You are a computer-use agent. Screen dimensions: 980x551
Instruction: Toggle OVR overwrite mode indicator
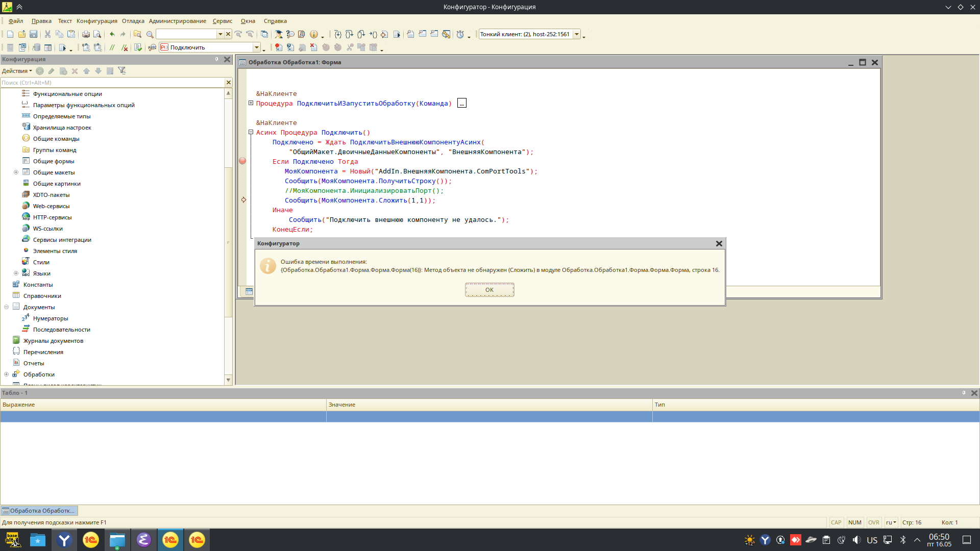click(x=873, y=522)
